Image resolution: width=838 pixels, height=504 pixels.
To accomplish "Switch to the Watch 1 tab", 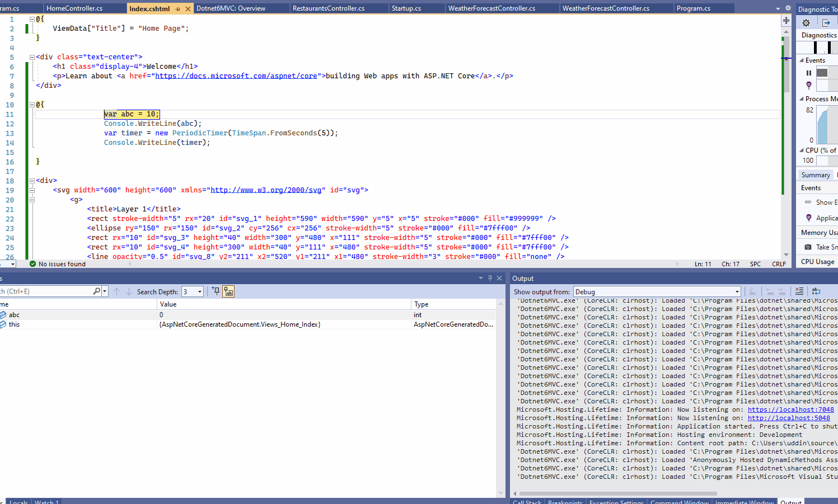I will [x=46, y=501].
